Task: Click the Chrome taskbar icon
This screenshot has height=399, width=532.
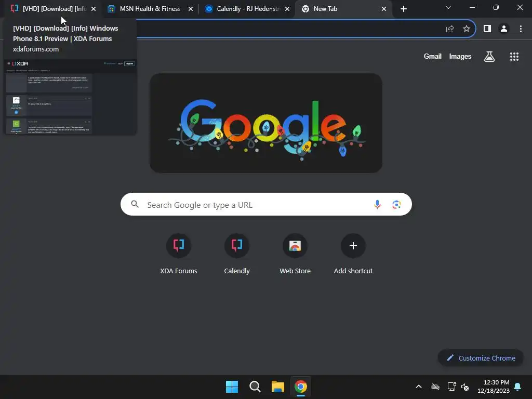Action: click(x=301, y=387)
